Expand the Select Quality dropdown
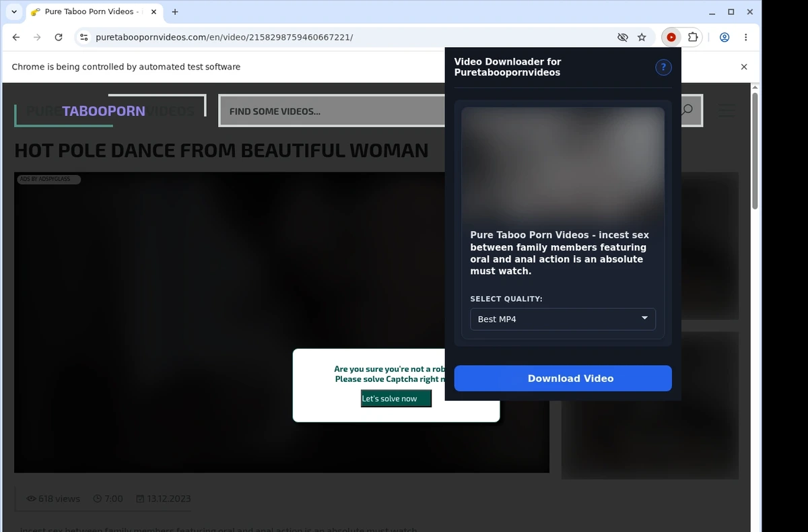Image resolution: width=808 pixels, height=532 pixels. pyautogui.click(x=563, y=319)
